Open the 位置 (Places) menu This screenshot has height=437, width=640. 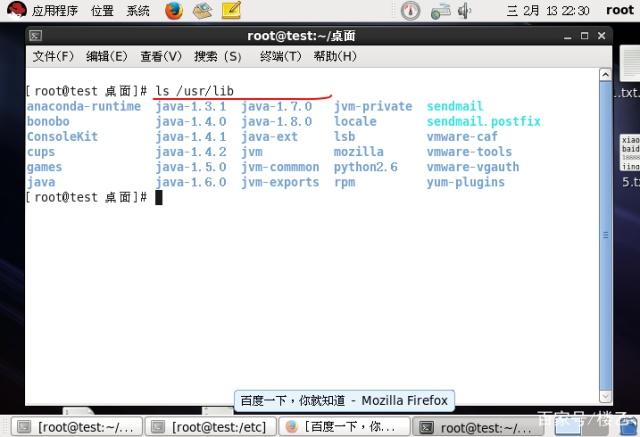click(x=102, y=11)
